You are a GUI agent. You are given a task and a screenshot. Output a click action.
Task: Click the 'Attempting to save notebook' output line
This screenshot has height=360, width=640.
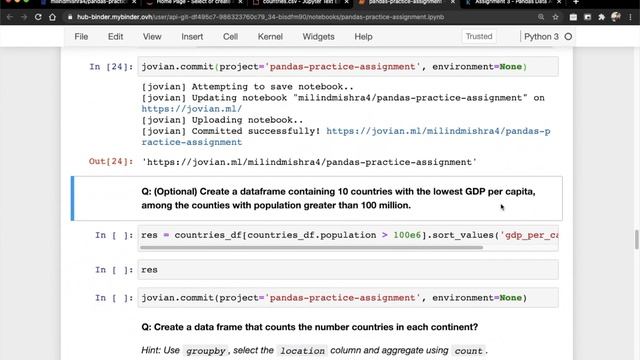(x=248, y=87)
